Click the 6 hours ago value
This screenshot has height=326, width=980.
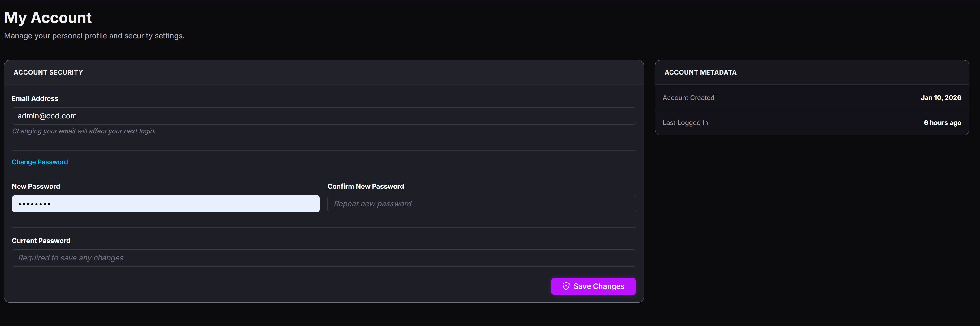(942, 123)
